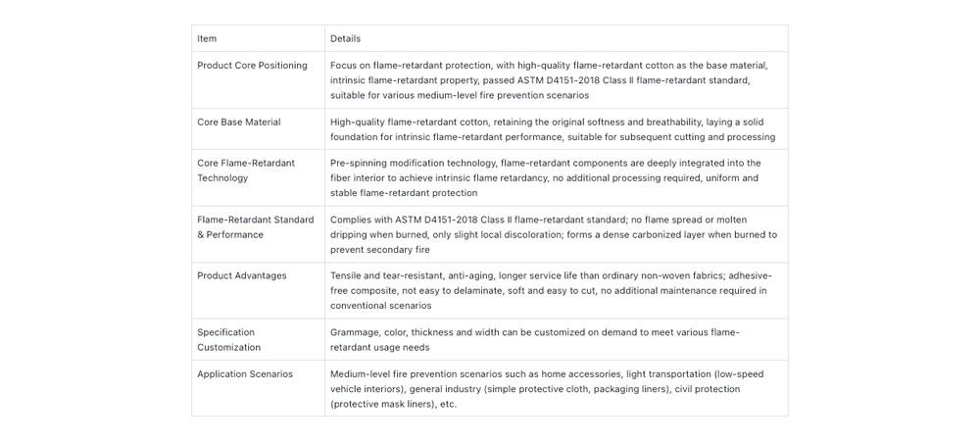
Task: Click the Core Base Material details text
Action: [553, 129]
